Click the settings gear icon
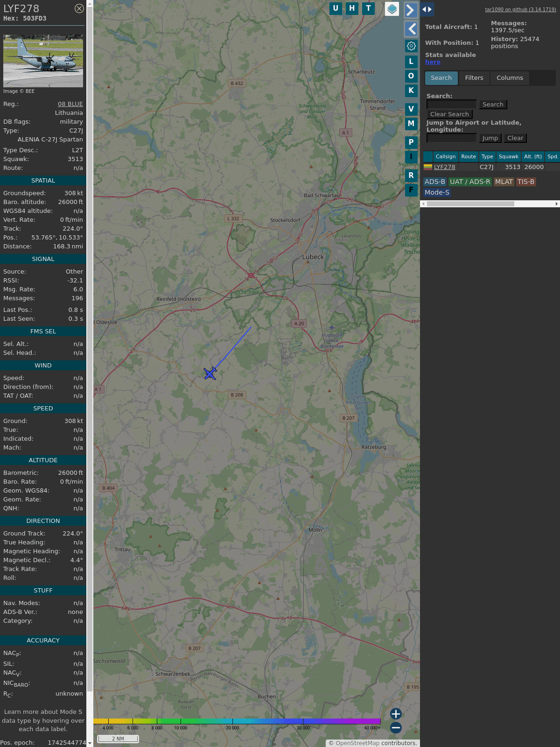The height and width of the screenshot is (747, 560). (x=411, y=46)
